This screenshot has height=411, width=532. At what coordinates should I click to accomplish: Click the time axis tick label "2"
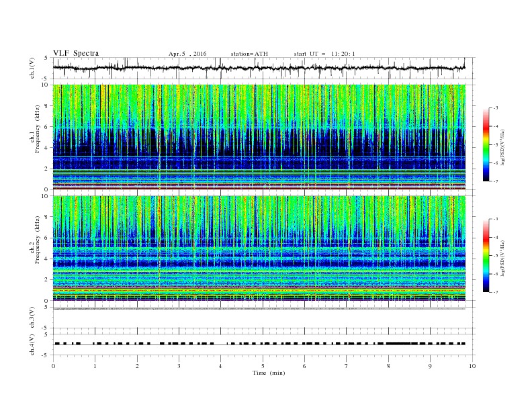[x=137, y=366]
